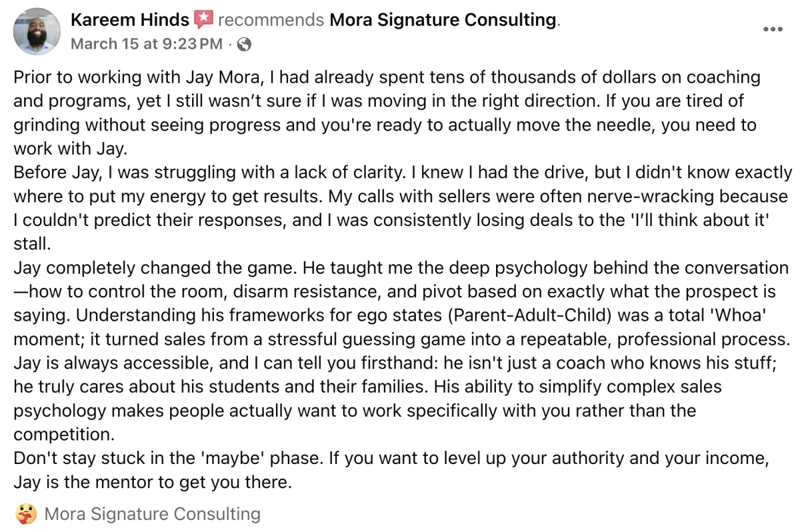Open Mora Signature Consulting page in the post header
The image size is (800, 532).
click(443, 20)
